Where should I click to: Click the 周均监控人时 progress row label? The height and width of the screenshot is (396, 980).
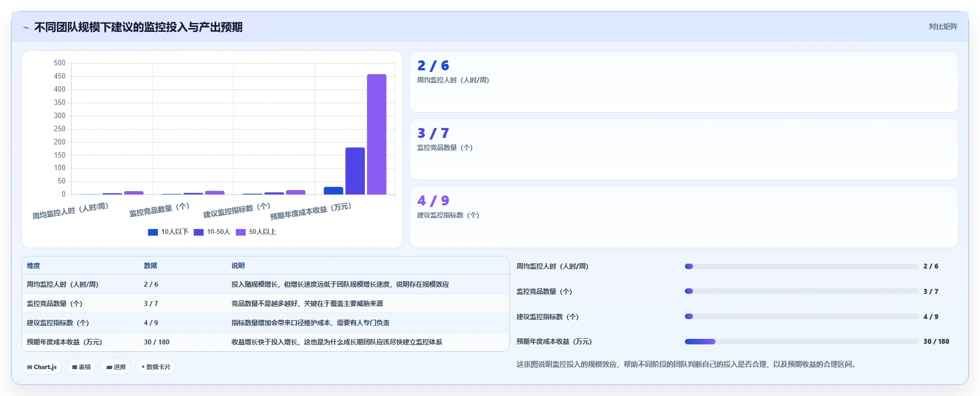point(552,266)
